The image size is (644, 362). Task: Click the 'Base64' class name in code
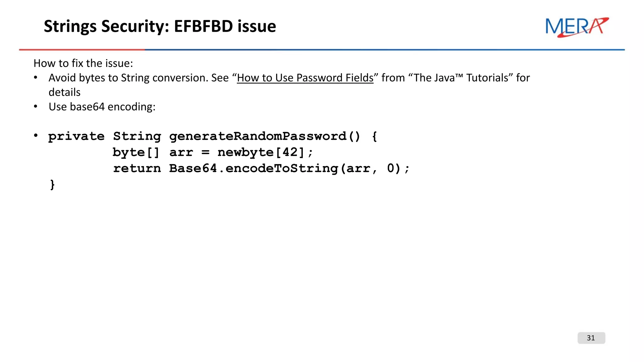[x=193, y=168]
